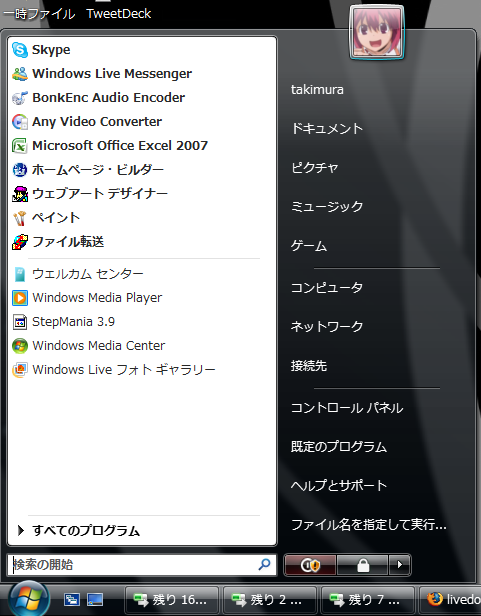Switch to 残り 16... taskbar button
Image resolution: width=481 pixels, height=616 pixels.
point(171,600)
